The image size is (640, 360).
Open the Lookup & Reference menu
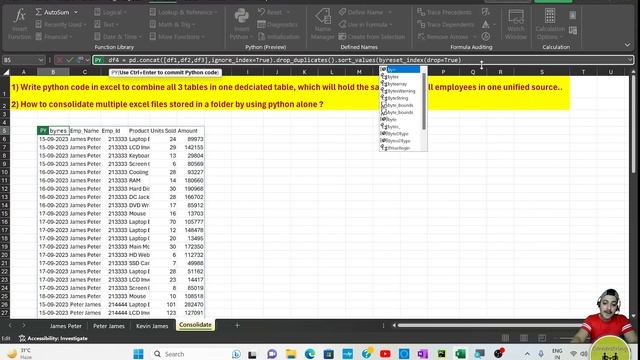pos(184,12)
